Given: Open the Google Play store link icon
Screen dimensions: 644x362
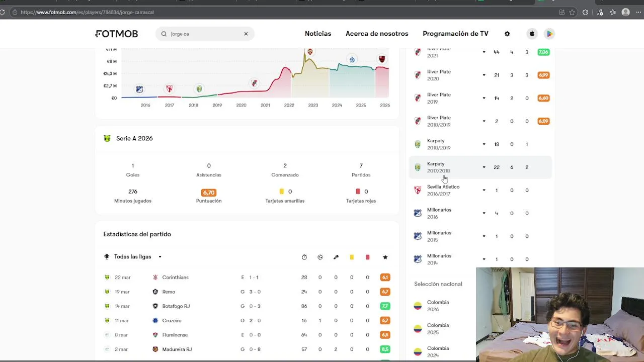Looking at the screenshot, I should coord(549,34).
